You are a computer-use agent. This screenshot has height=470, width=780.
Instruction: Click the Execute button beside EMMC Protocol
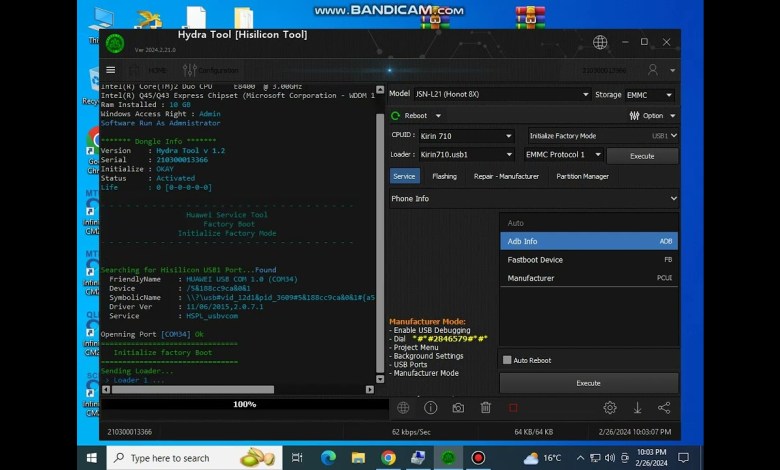tap(642, 156)
